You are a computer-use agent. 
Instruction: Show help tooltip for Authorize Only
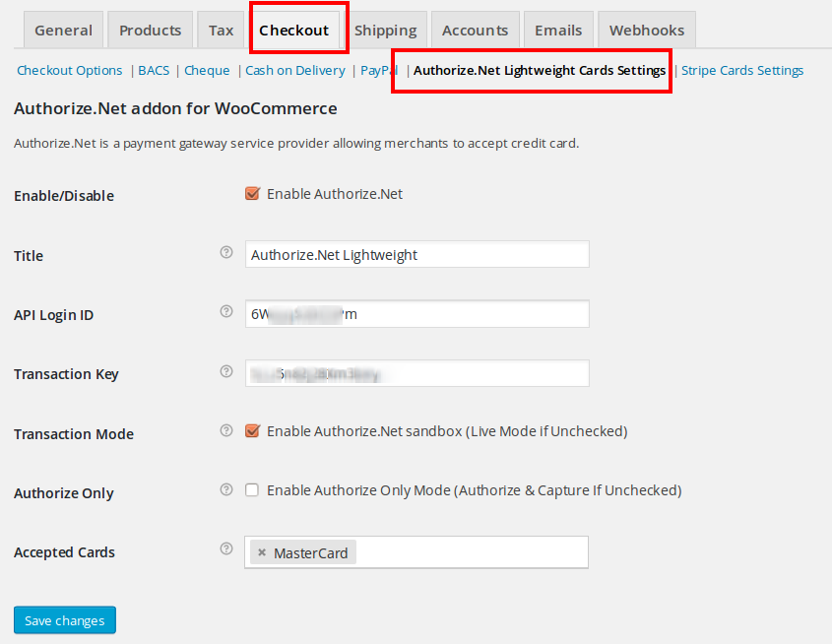pos(226,489)
